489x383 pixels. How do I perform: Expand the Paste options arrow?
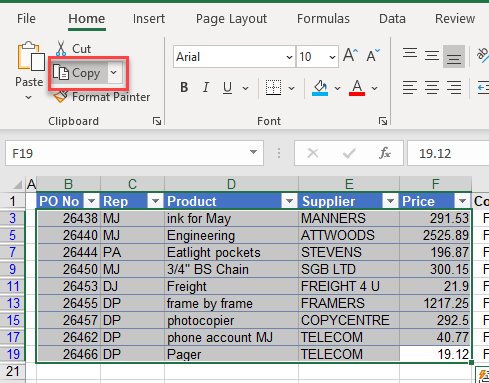[29, 98]
